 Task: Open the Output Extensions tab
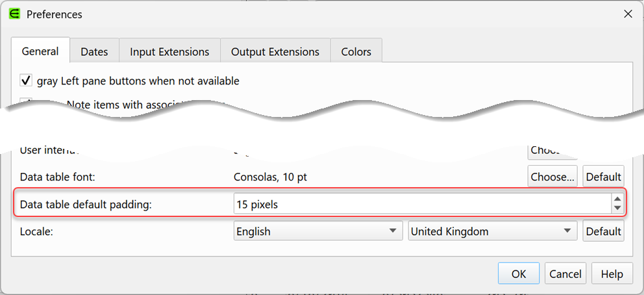(x=275, y=52)
